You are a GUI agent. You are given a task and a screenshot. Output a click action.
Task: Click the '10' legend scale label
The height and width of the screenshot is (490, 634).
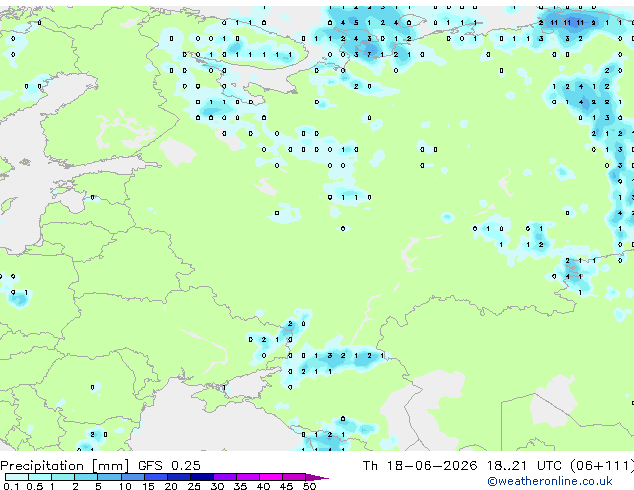(x=125, y=486)
